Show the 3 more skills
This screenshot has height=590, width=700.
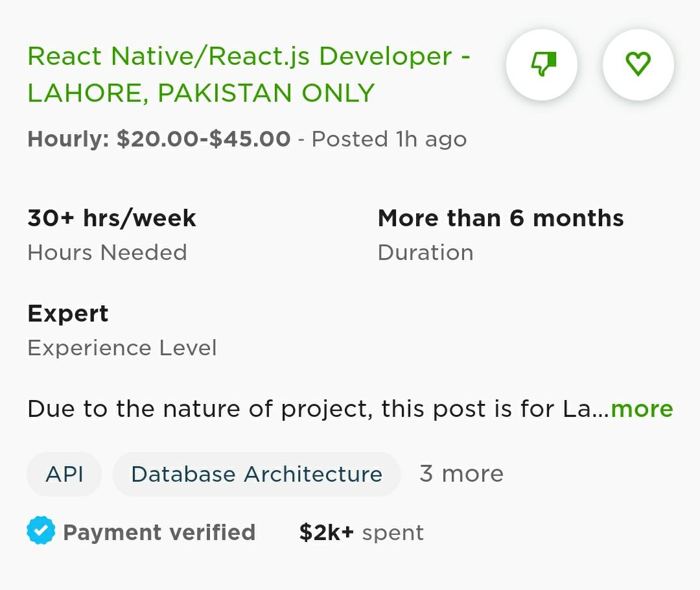[461, 473]
